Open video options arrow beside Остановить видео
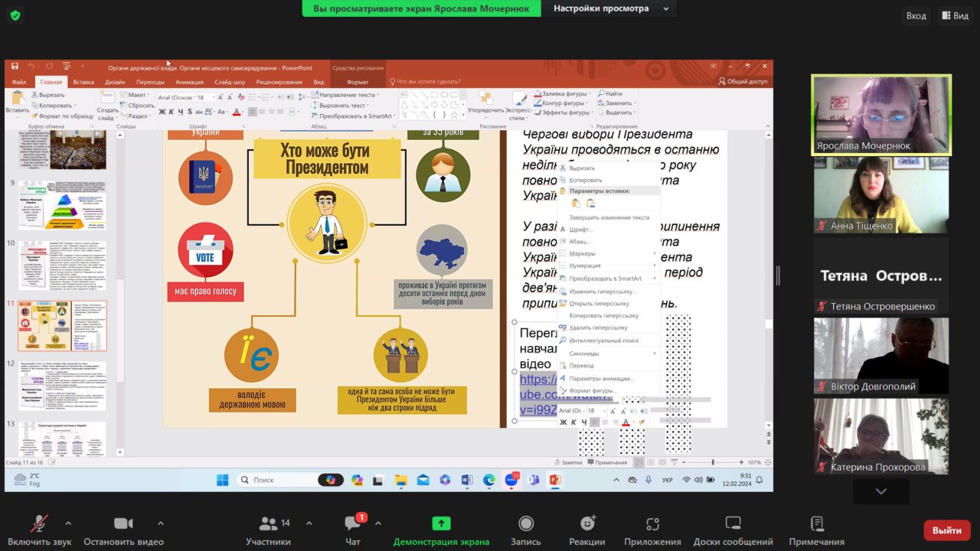 coord(160,523)
